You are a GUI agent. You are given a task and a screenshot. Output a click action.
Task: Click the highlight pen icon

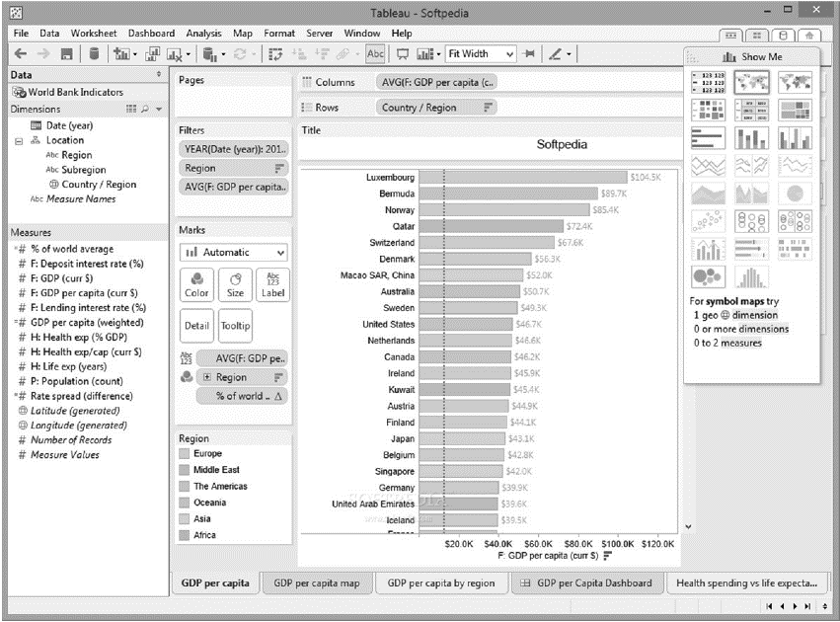555,53
